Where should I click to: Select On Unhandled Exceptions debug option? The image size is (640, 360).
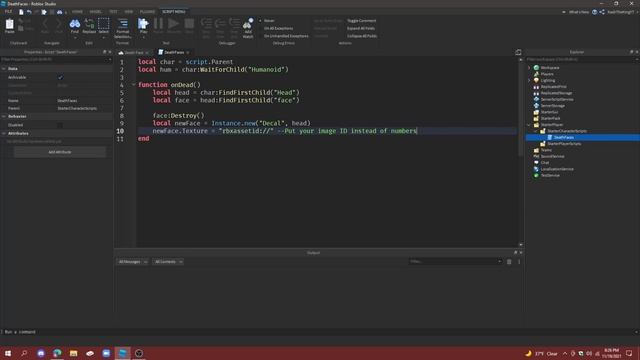[283, 36]
